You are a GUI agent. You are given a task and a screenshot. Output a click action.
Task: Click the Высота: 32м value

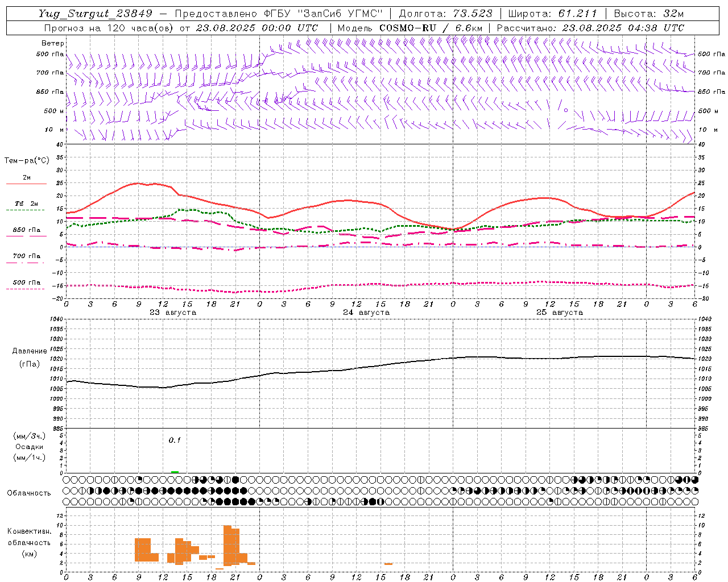point(648,14)
